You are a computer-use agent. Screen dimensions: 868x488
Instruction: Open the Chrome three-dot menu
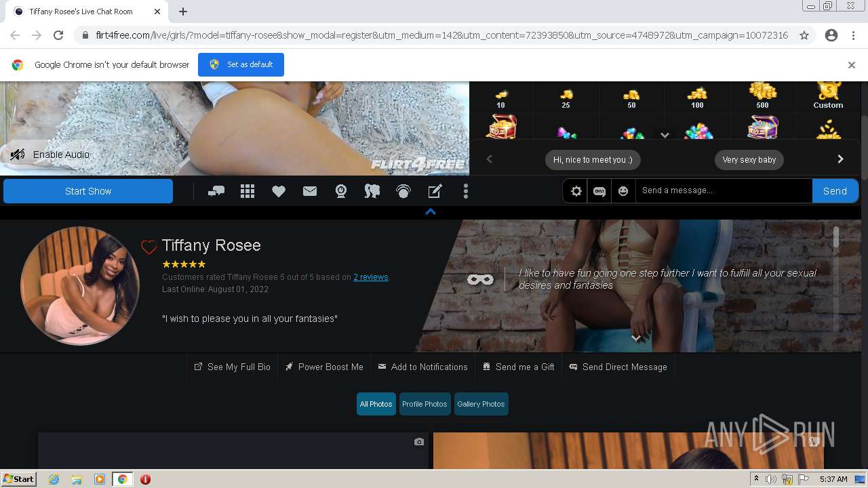point(853,35)
